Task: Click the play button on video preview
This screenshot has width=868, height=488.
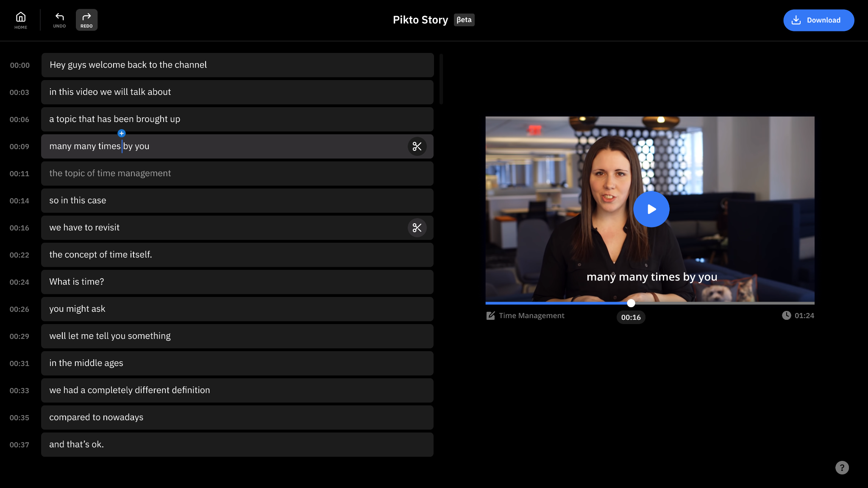Action: [x=651, y=208]
